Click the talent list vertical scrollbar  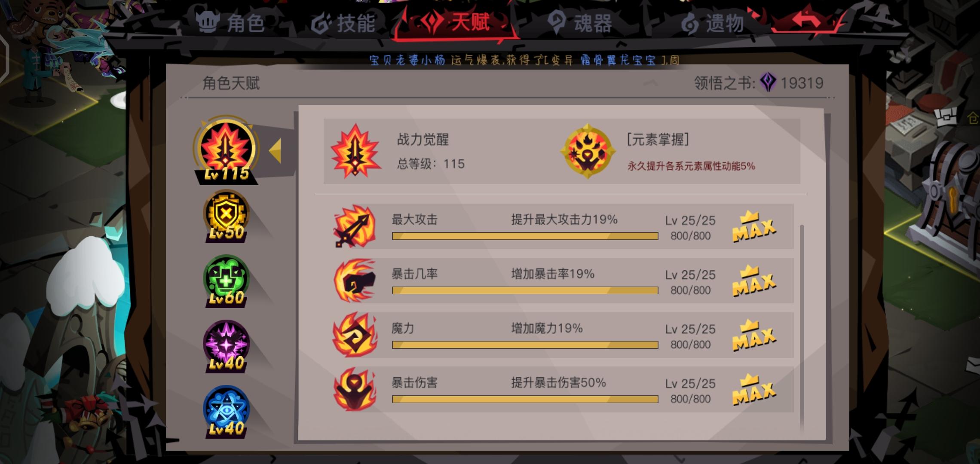802,327
